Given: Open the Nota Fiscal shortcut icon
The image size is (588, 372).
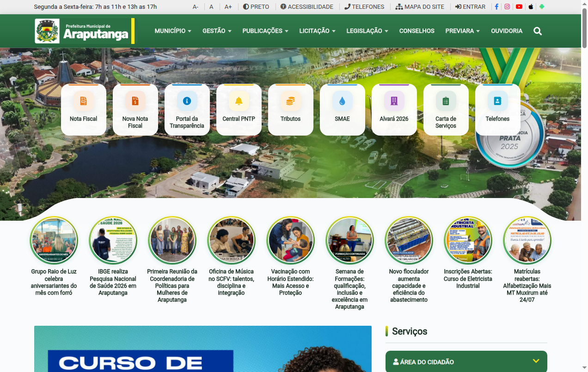Looking at the screenshot, I should pyautogui.click(x=83, y=100).
